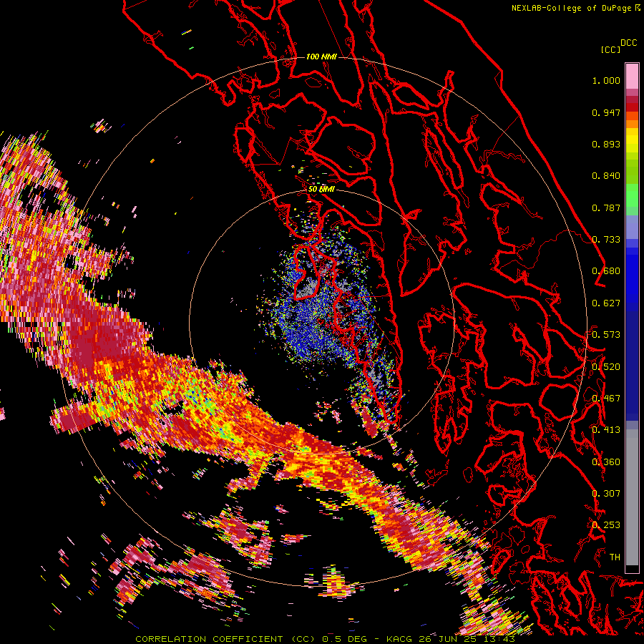The width and height of the screenshot is (644, 644).
Task: Click the 0.253 scale value
Action: click(x=606, y=525)
